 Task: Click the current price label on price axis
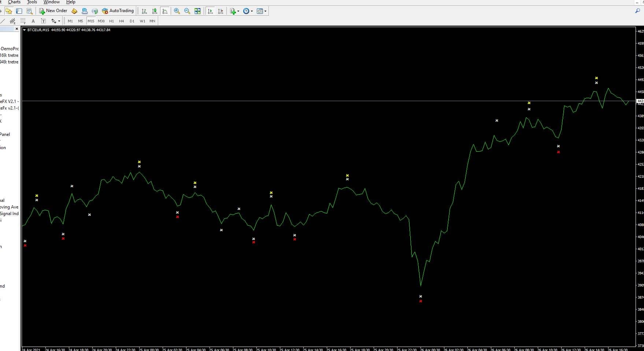[x=640, y=101]
